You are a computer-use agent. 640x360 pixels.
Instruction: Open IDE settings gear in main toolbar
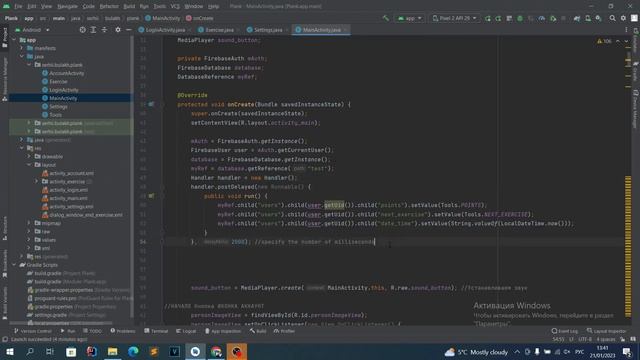[x=623, y=18]
